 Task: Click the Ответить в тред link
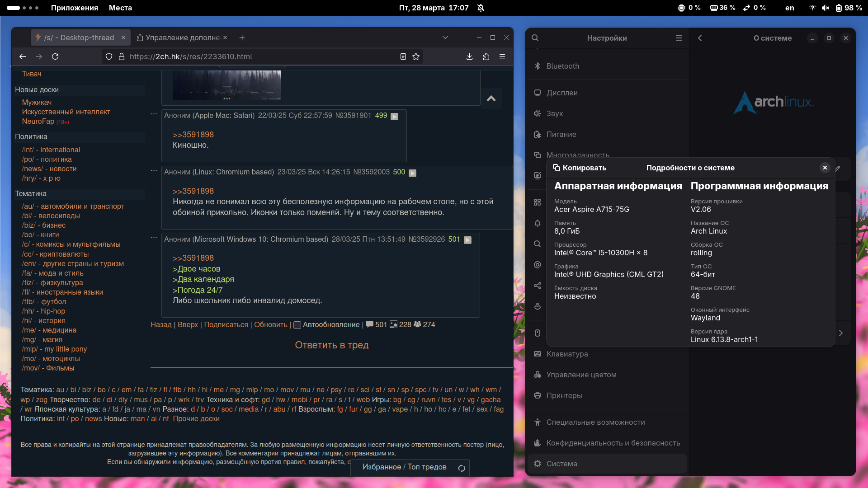332,345
